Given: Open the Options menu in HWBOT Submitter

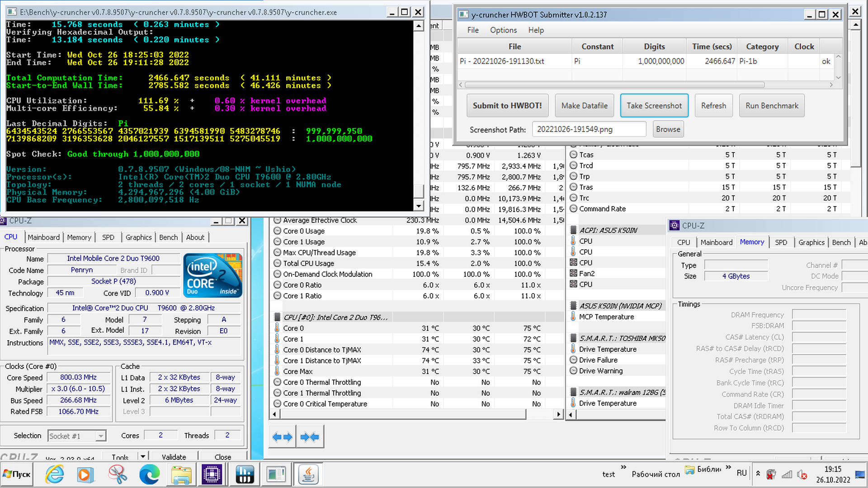Looking at the screenshot, I should pyautogui.click(x=503, y=30).
